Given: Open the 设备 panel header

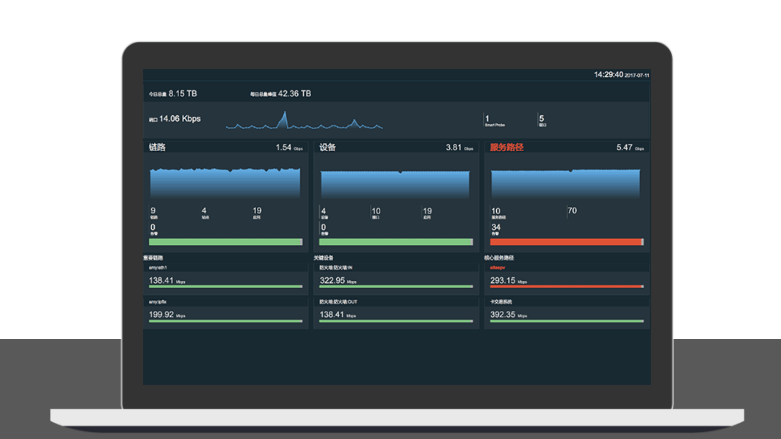Looking at the screenshot, I should click(x=328, y=147).
